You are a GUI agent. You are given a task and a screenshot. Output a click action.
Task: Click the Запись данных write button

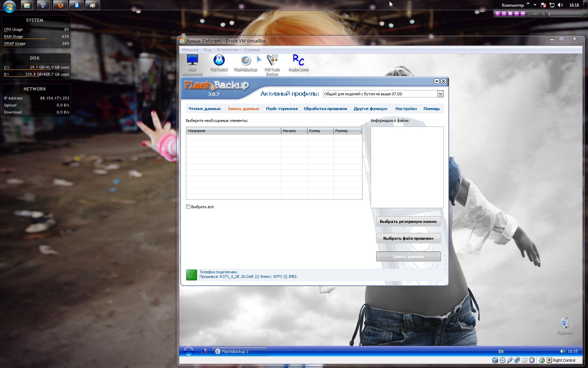[408, 257]
